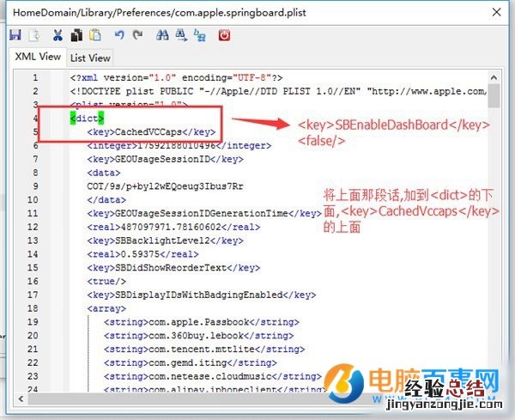Switch to the XML View tab
The image size is (515, 420).
[38, 57]
